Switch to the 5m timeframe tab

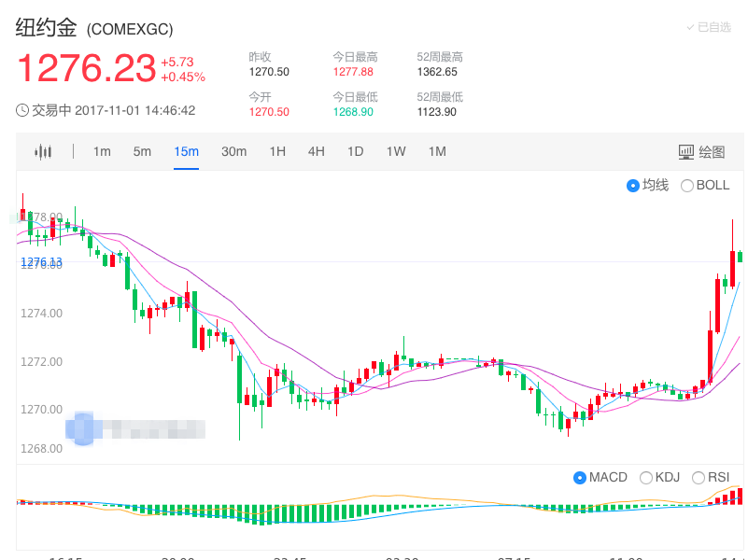(x=142, y=151)
